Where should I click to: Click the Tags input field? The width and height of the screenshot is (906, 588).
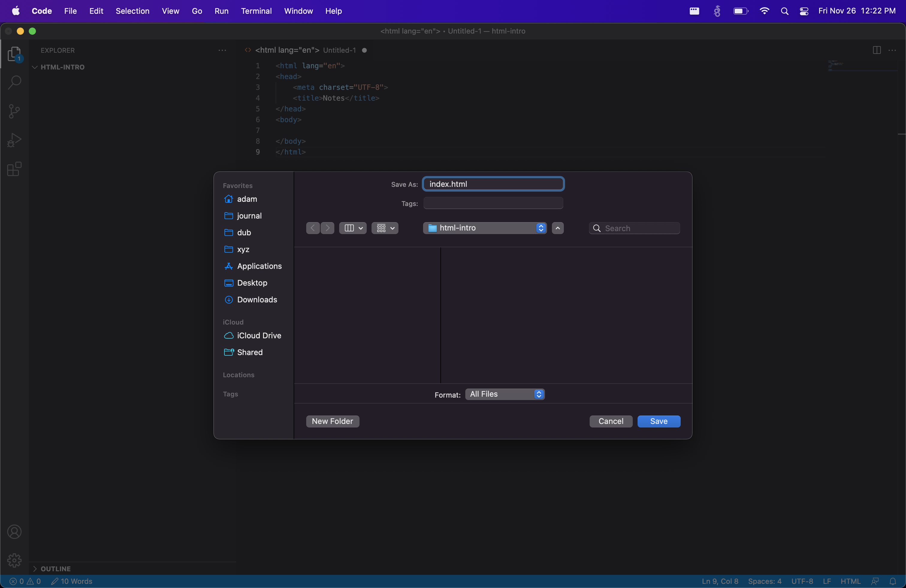point(493,203)
